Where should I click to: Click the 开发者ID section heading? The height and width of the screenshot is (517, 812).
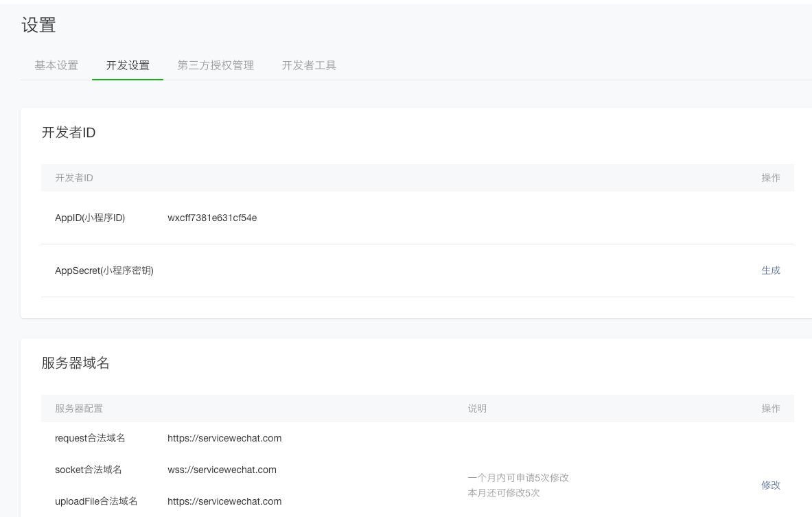coord(69,133)
